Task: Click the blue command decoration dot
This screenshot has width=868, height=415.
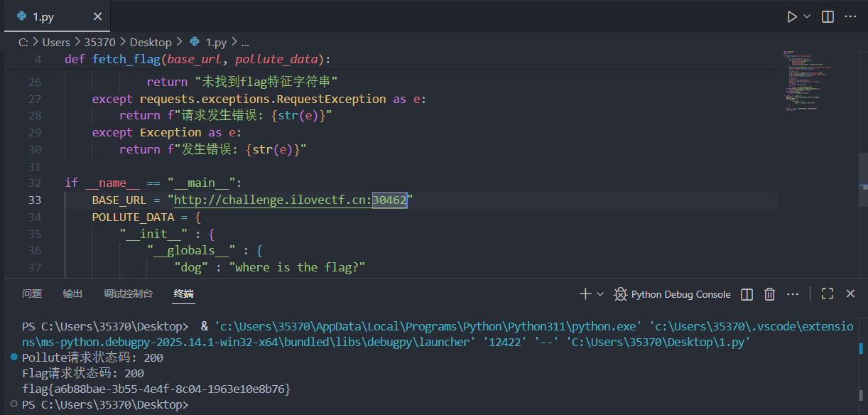Action: (x=14, y=357)
